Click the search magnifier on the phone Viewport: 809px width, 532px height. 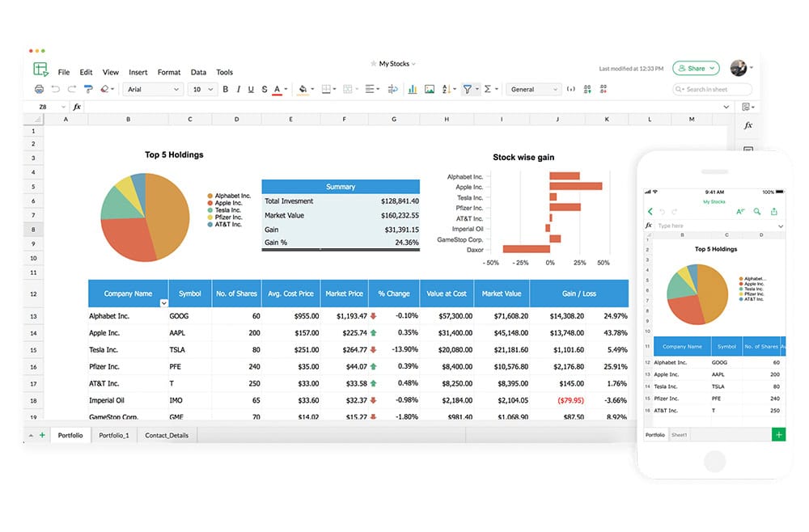tap(757, 211)
